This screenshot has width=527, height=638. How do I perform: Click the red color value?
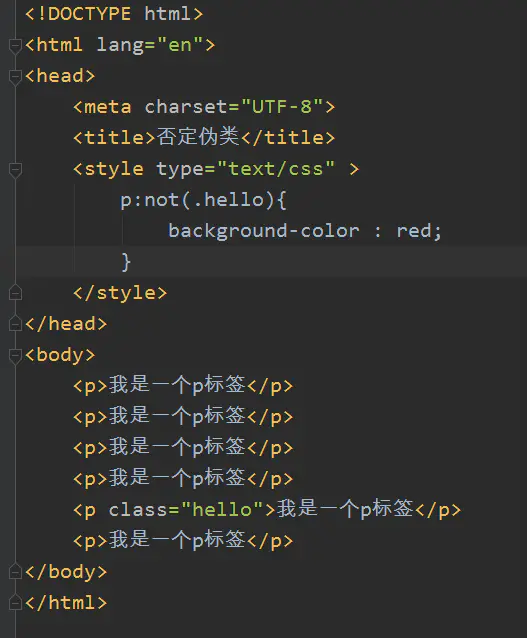pos(413,231)
